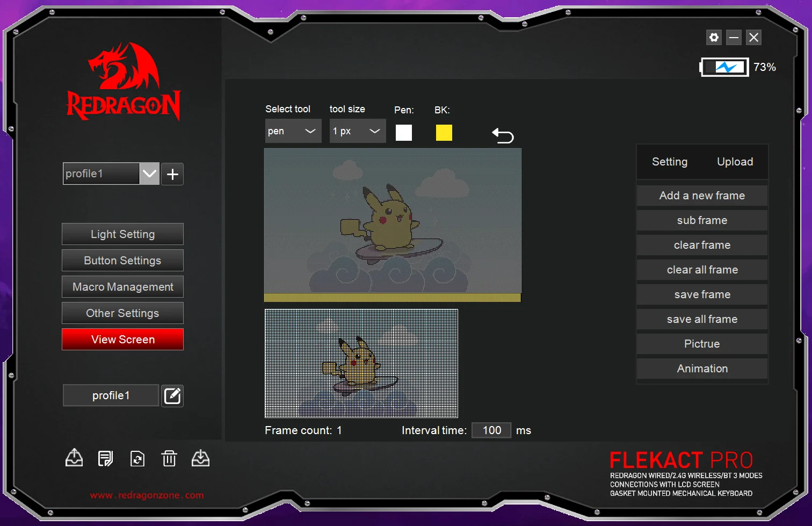Edit profile1 name with pencil icon

coord(172,396)
